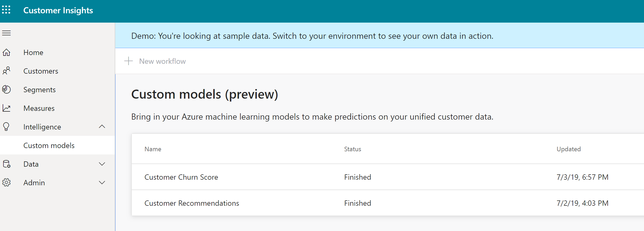This screenshot has width=644, height=231.
Task: Click the Demo sample data banner message
Action: pyautogui.click(x=312, y=36)
